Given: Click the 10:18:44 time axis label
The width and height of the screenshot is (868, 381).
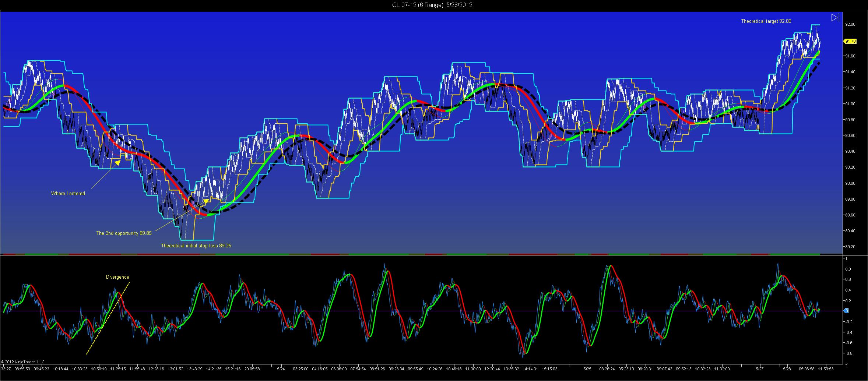Looking at the screenshot, I should click(60, 369).
